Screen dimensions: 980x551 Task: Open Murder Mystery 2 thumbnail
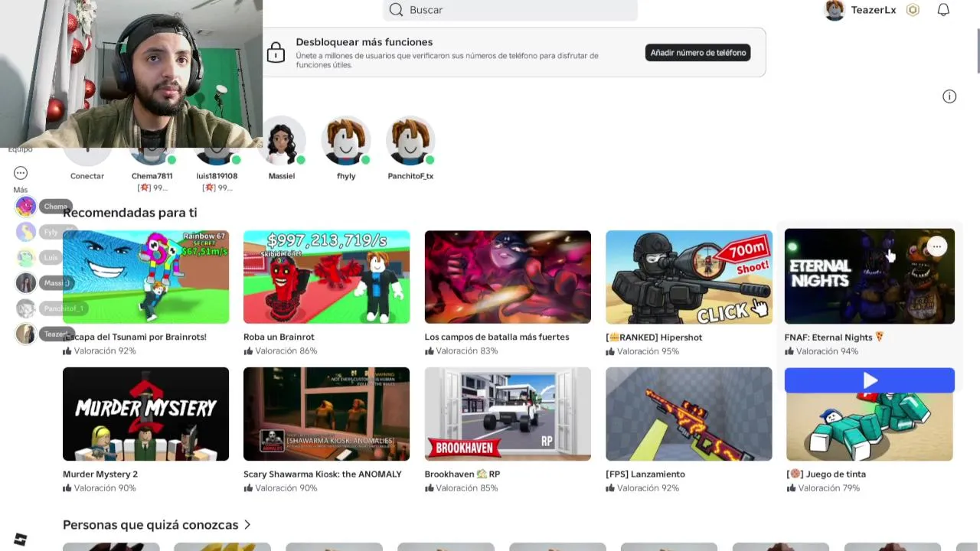(x=145, y=414)
